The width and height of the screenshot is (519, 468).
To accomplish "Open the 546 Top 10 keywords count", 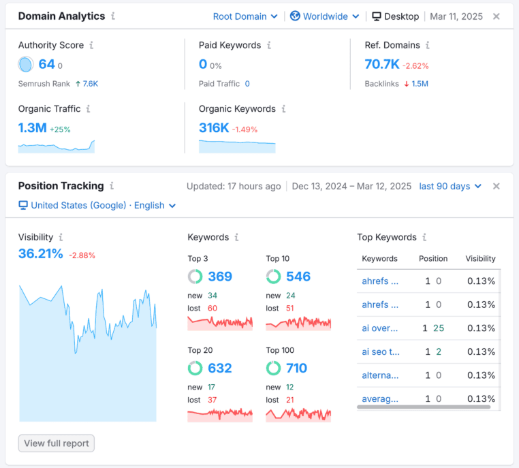I will [x=298, y=277].
